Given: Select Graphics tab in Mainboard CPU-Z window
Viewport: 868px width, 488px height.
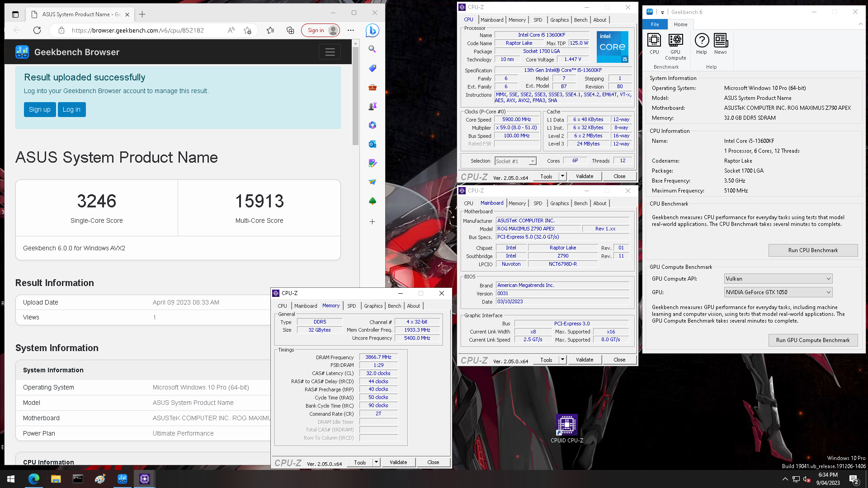Looking at the screenshot, I should (559, 203).
